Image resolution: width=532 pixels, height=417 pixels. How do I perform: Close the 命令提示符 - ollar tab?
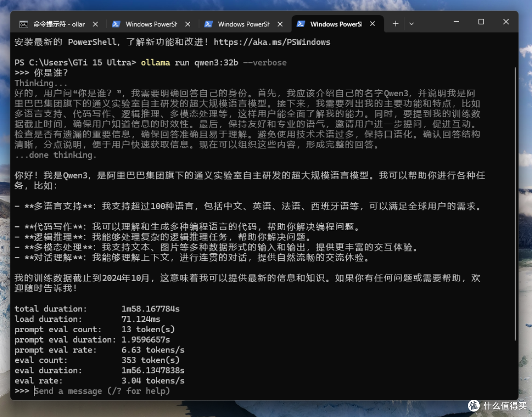96,24
